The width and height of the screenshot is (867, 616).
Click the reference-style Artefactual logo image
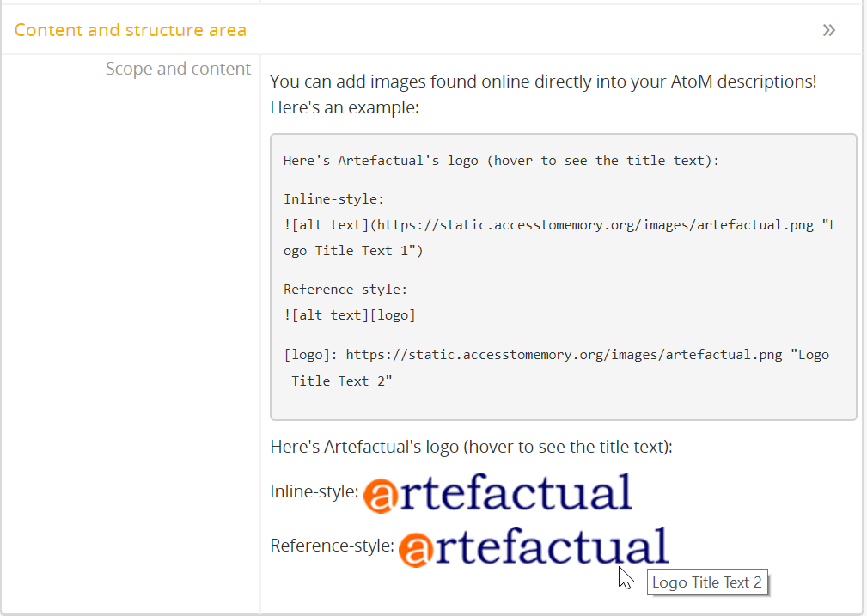click(x=534, y=546)
